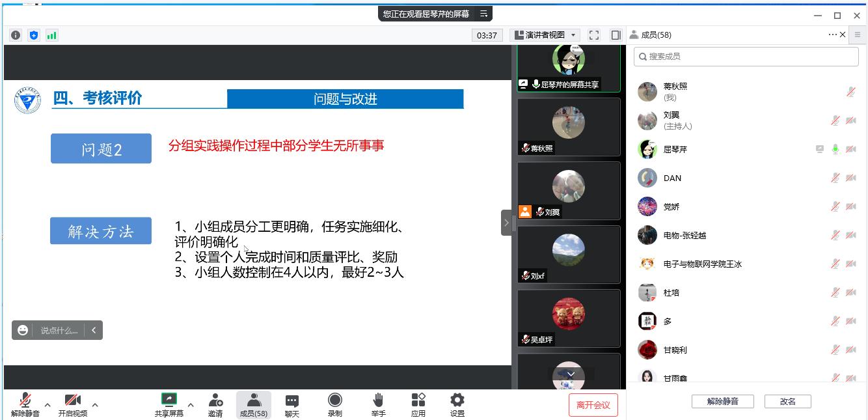Collapse the video thumbnails side panel
Screen dimensions: 868x420
point(506,223)
